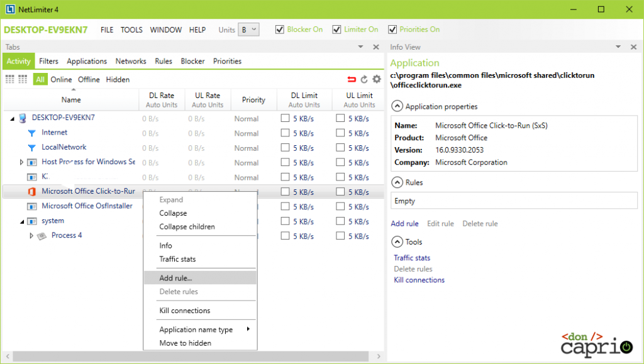Image resolution: width=644 pixels, height=364 pixels.
Task: Toggle the Blocker On checkbox
Action: pos(280,30)
